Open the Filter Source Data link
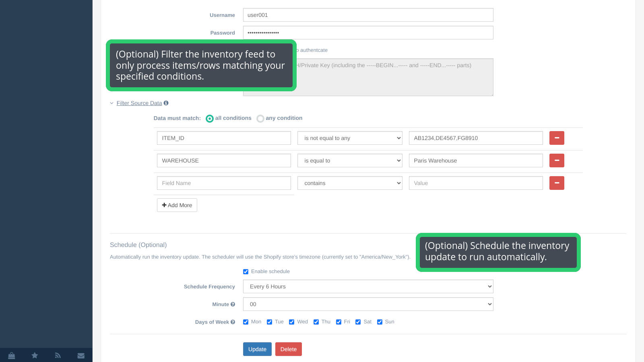 pyautogui.click(x=140, y=103)
